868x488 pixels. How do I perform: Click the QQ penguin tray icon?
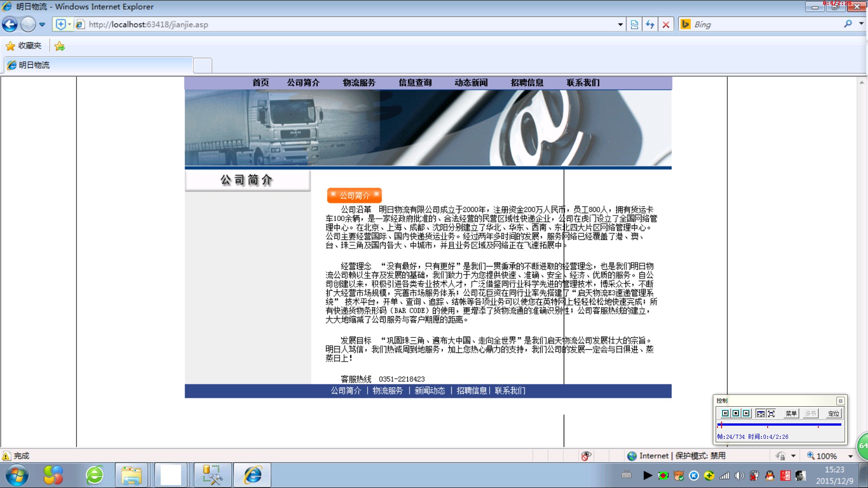pyautogui.click(x=770, y=475)
